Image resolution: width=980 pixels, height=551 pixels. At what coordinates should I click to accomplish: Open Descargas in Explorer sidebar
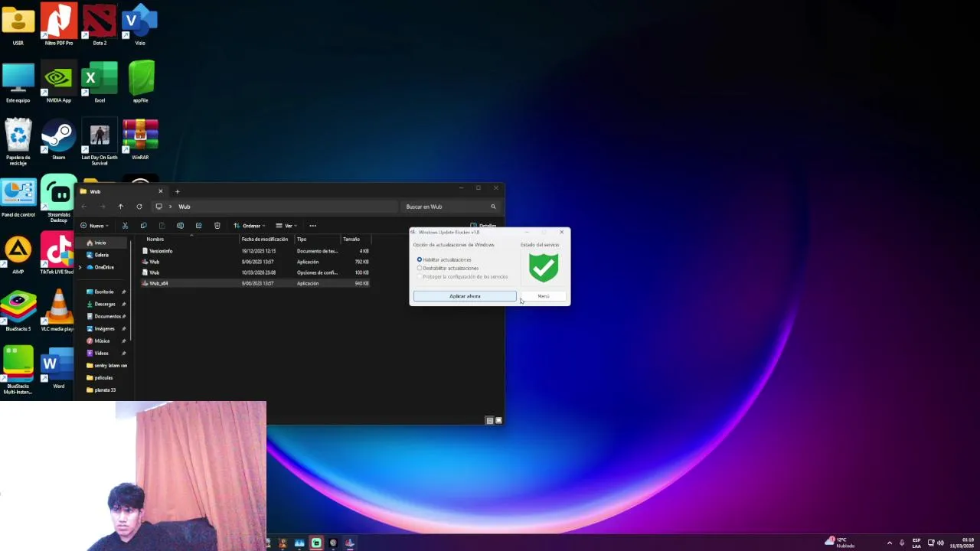tap(104, 304)
